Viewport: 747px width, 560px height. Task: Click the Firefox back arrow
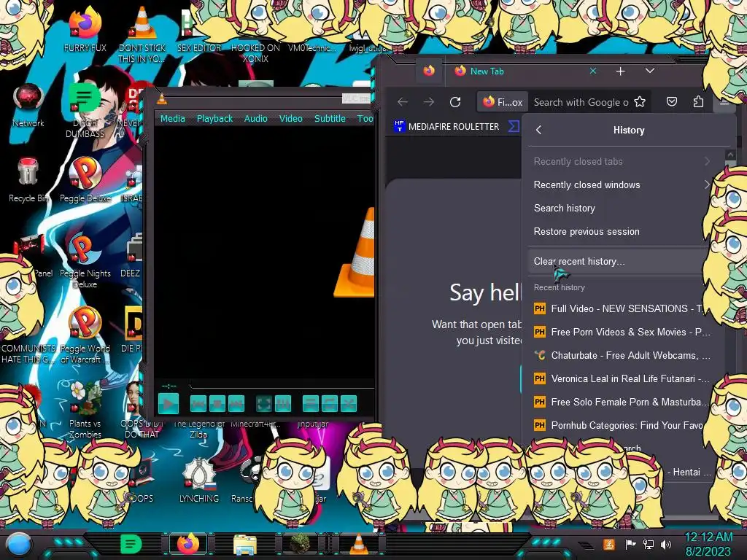coord(403,102)
